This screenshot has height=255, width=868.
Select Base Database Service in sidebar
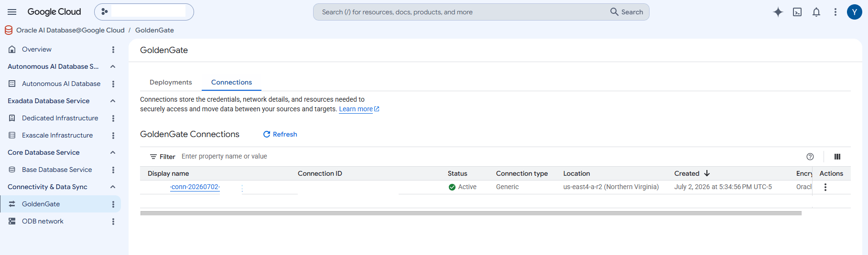57,170
